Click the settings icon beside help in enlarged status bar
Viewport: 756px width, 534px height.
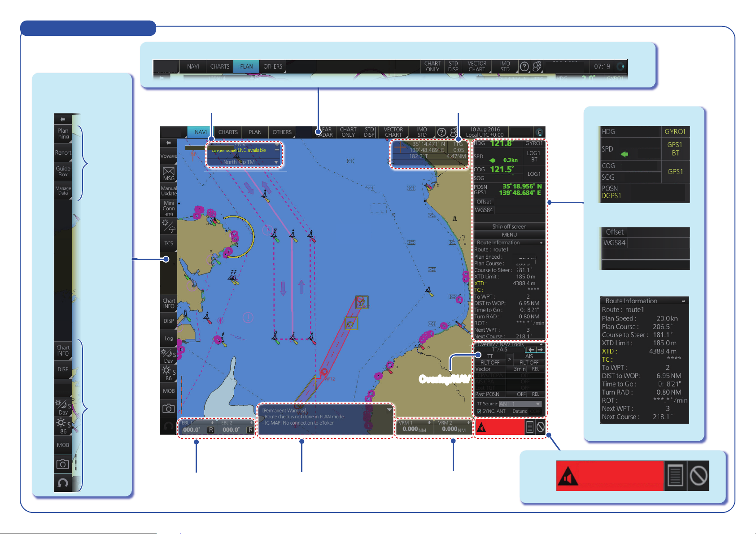point(537,67)
